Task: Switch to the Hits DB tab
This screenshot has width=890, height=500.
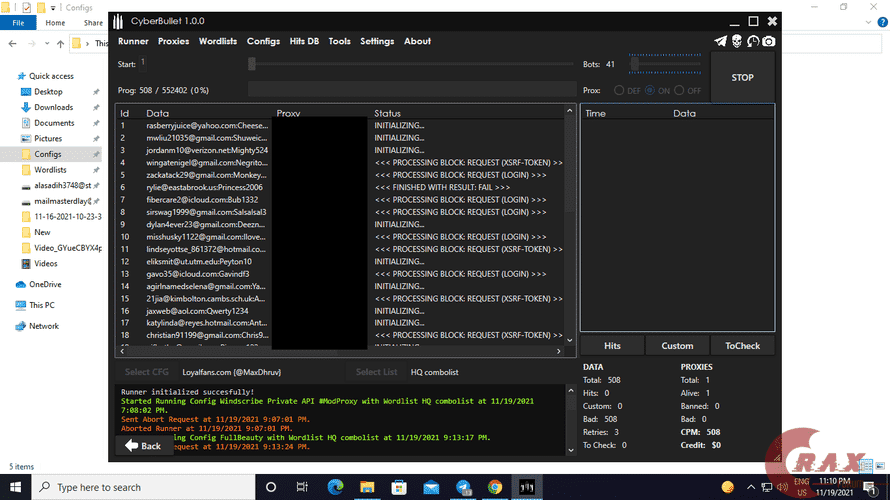Action: coord(304,41)
